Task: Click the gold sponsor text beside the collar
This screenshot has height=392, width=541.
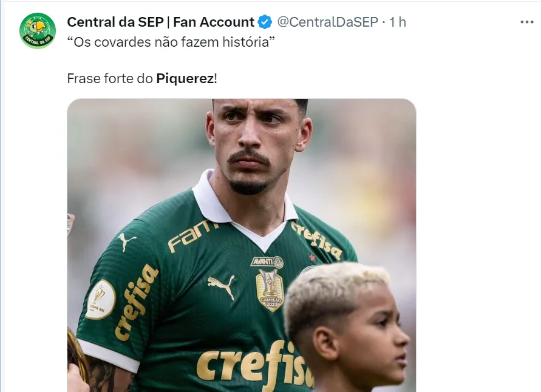Action: [192, 235]
